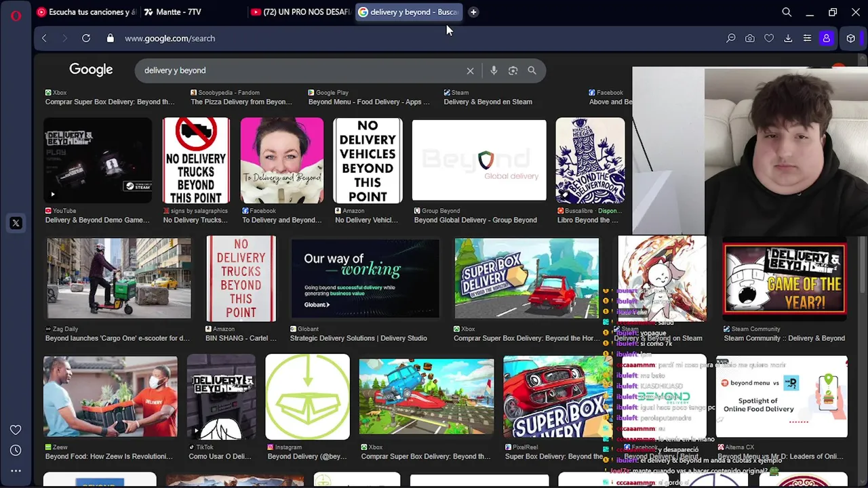Image resolution: width=868 pixels, height=488 pixels.
Task: Select 'delivery y beyond - Buscar' tab
Action: 408,12
